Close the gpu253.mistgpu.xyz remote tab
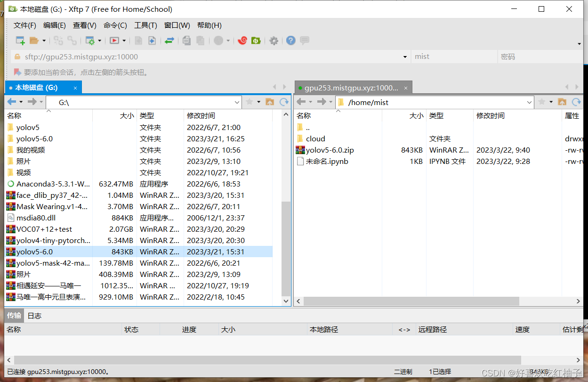Viewport: 588px width, 382px height. (x=405, y=88)
